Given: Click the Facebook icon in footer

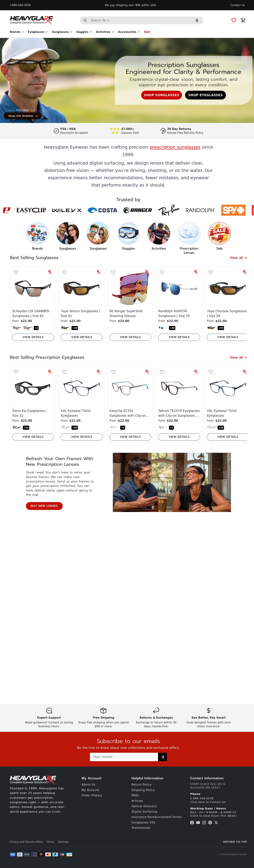Looking at the screenshot, I should (x=192, y=823).
